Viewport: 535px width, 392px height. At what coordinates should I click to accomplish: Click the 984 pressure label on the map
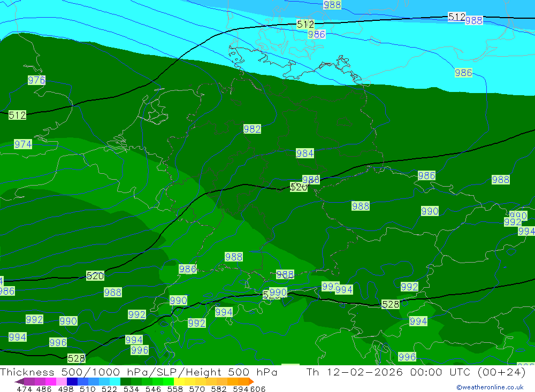(x=305, y=153)
